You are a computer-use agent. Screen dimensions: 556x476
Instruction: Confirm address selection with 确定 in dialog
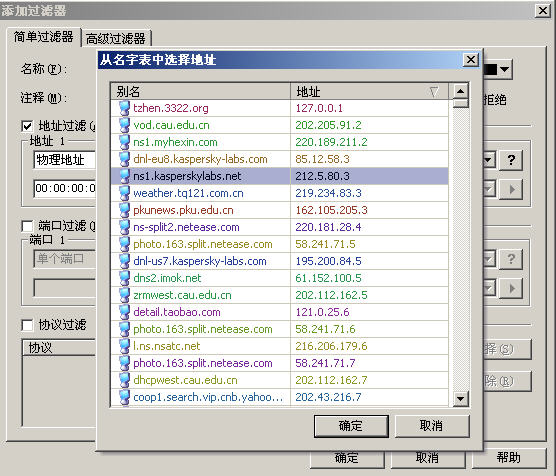pos(351,426)
